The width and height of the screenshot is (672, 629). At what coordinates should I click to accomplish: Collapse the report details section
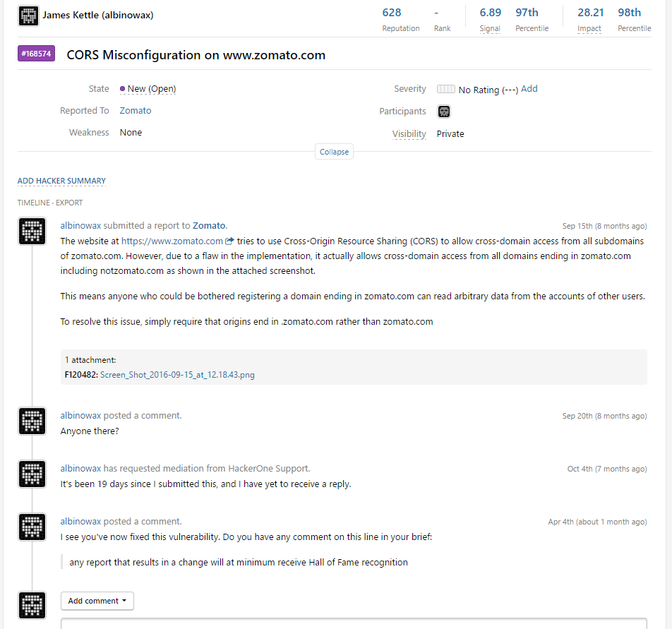point(335,152)
